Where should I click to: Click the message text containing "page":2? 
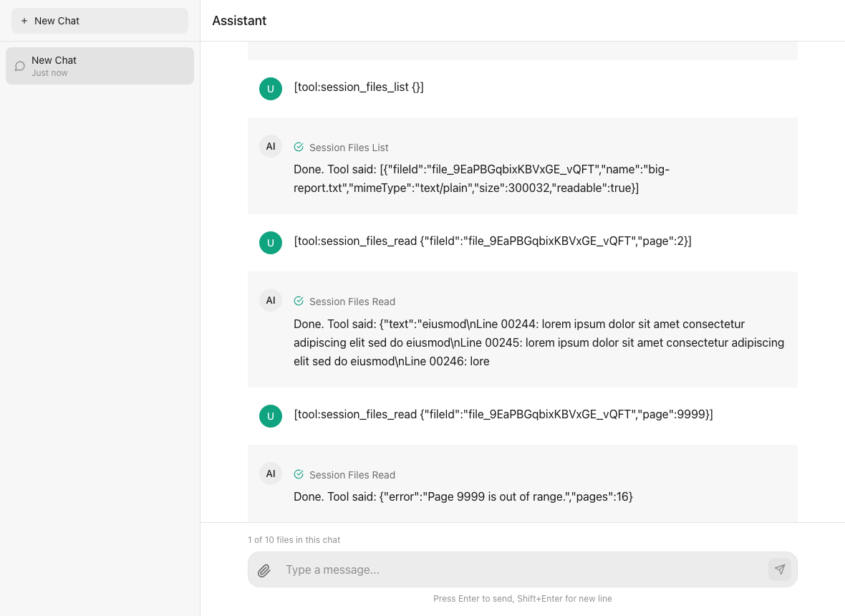[493, 241]
